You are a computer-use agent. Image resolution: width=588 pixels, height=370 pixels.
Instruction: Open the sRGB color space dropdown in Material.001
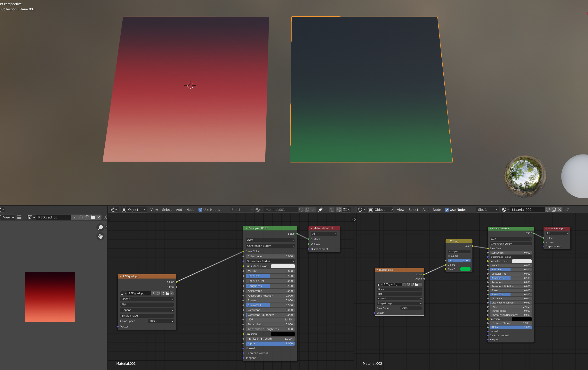pos(161,321)
